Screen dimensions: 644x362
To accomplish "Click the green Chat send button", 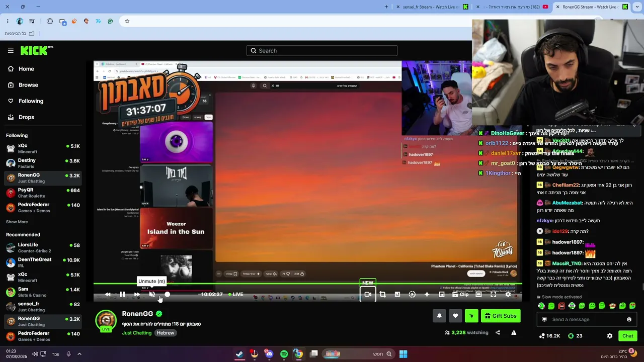I will click(627, 336).
